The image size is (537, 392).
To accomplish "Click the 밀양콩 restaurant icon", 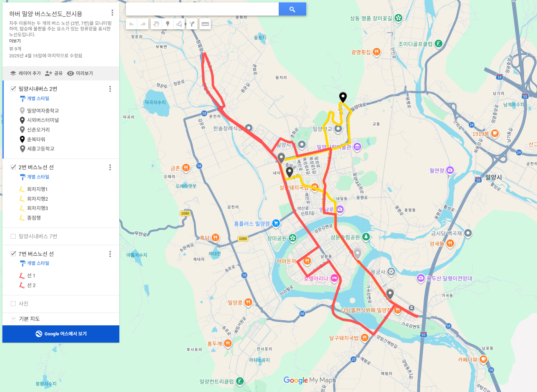I will point(248,303).
